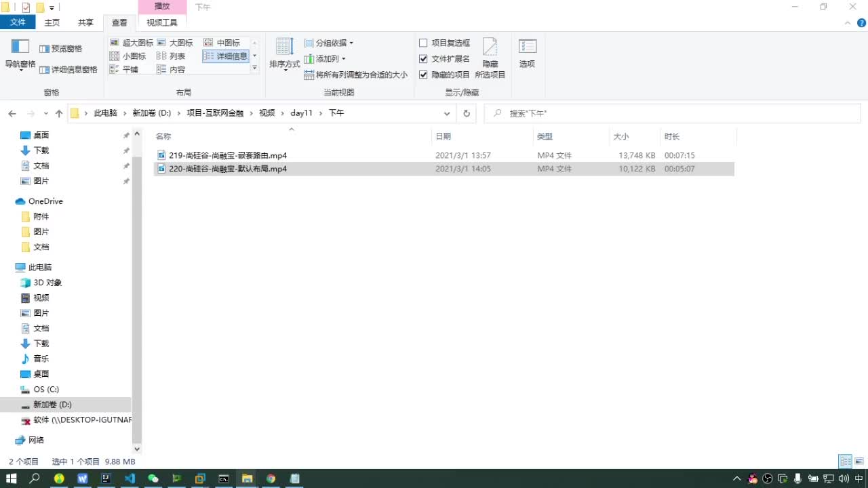
Task: Switch to details view in status bar
Action: [846, 462]
